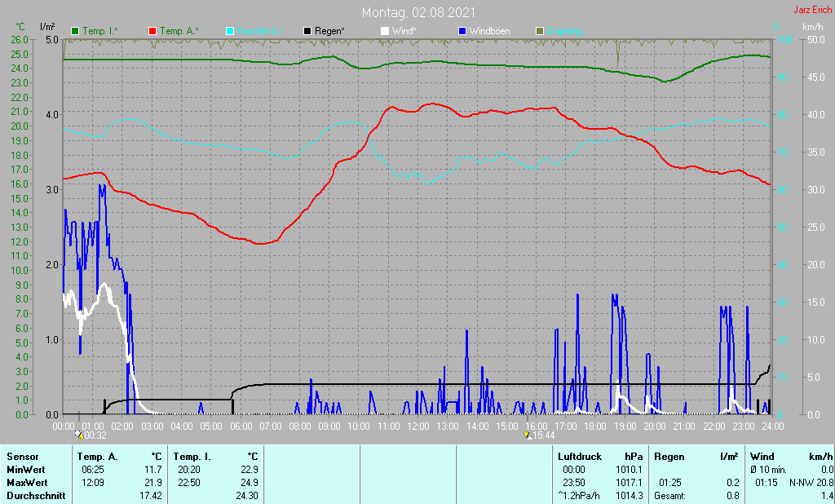The width and height of the screenshot is (835, 504).
Task: Click the '24.9' indoor maximum value
Action: coord(249,483)
